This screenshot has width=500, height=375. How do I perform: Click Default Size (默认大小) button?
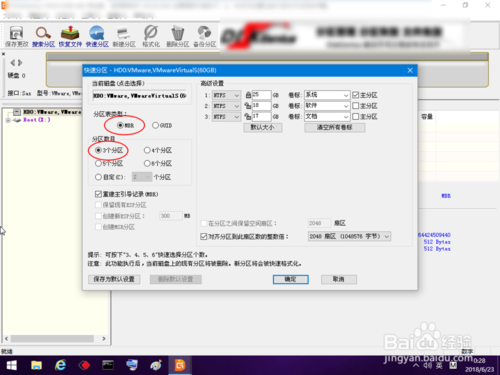point(263,128)
